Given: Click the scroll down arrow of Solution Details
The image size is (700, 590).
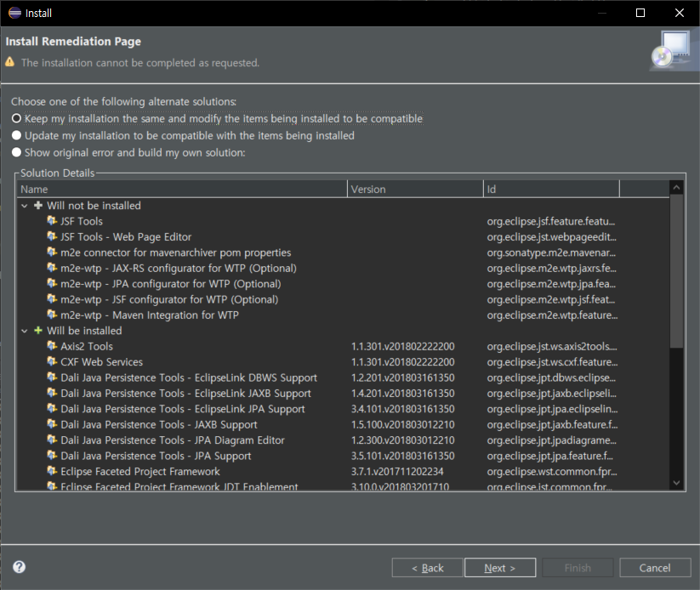Looking at the screenshot, I should point(676,482).
